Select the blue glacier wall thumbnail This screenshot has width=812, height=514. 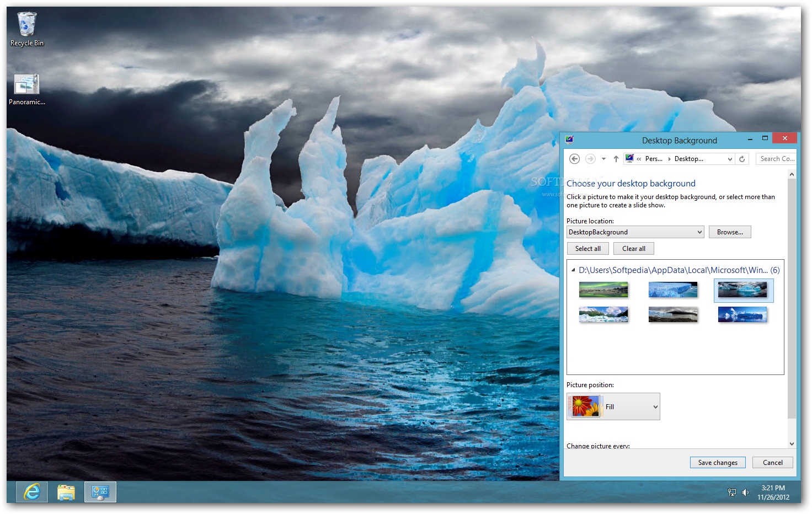click(673, 290)
